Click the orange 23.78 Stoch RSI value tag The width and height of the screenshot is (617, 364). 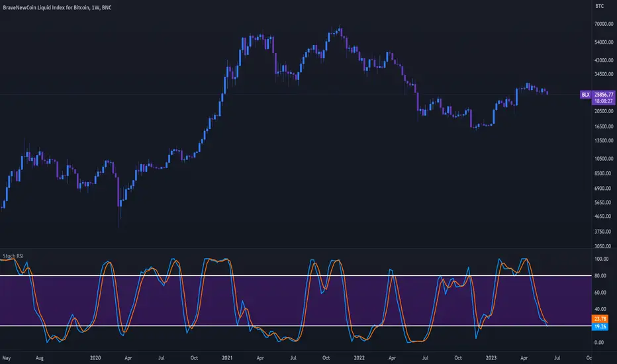pyautogui.click(x=600, y=319)
